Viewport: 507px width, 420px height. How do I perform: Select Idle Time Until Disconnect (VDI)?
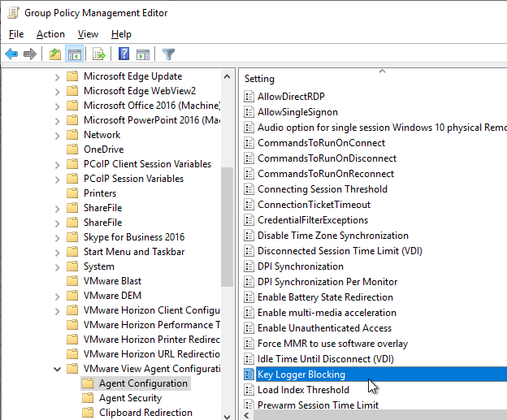[326, 358]
